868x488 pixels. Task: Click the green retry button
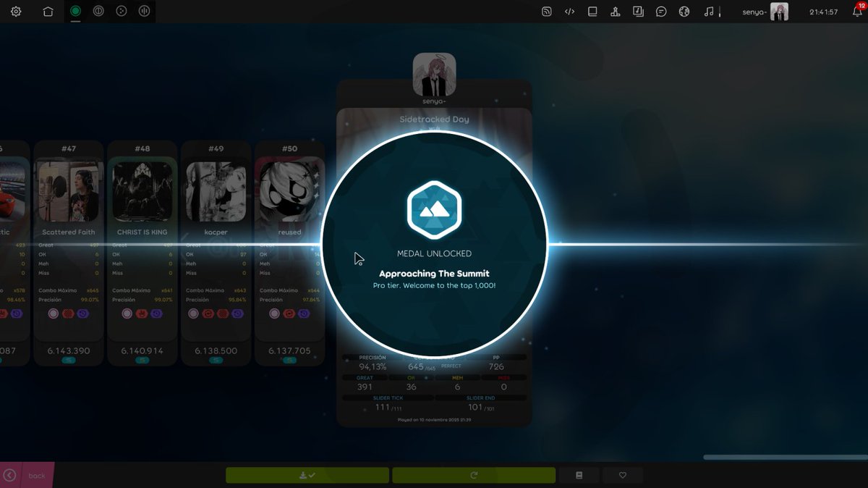click(474, 475)
